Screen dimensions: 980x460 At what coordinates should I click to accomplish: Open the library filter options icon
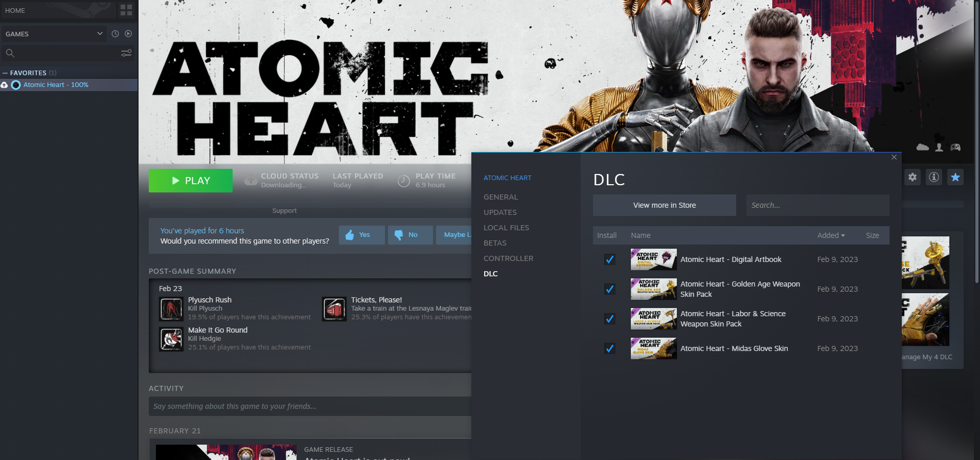point(126,53)
